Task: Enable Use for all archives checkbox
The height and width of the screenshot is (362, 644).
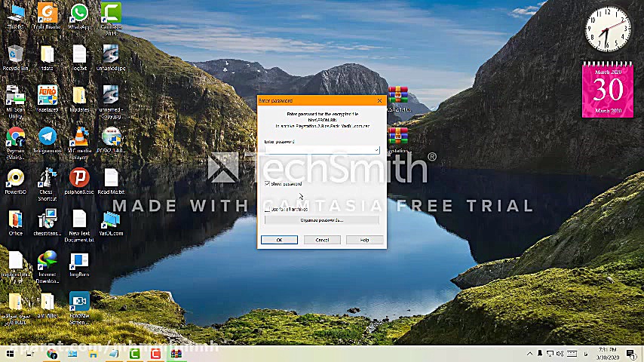Action: pos(268,209)
